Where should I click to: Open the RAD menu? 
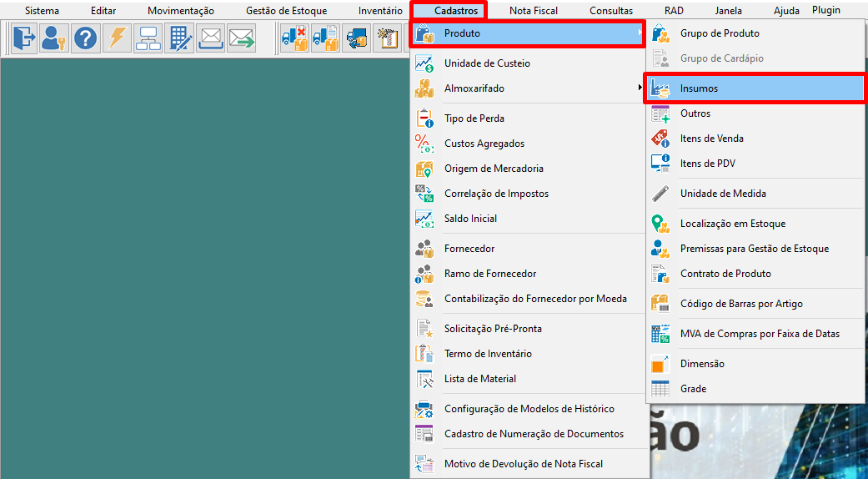pyautogui.click(x=674, y=11)
